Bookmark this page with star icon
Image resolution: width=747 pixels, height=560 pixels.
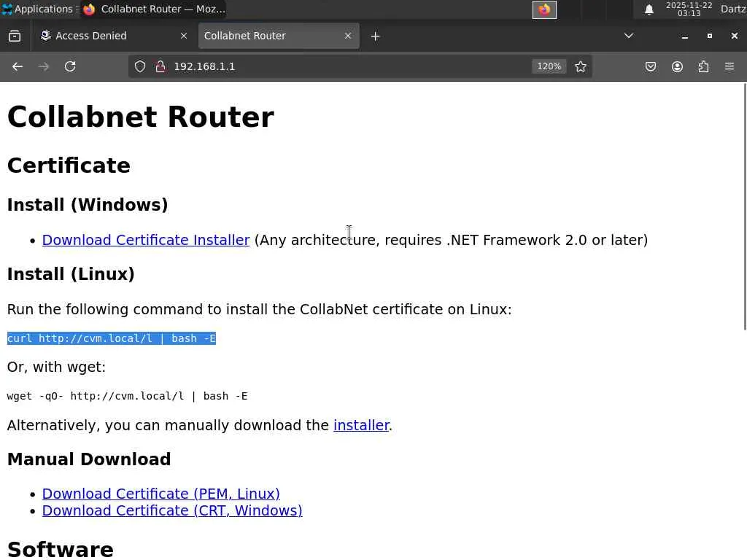[x=580, y=66]
